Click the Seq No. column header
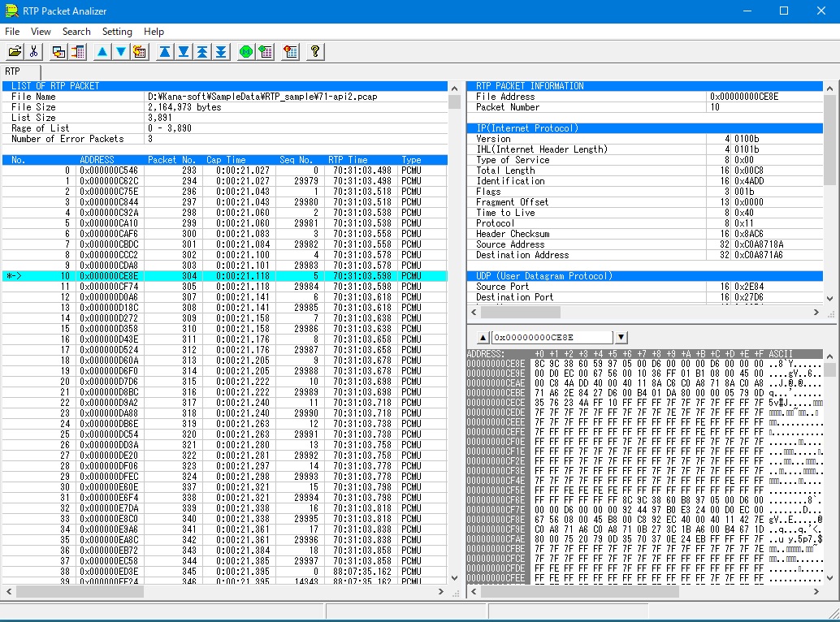Viewport: 840px width, 622px height. (x=296, y=160)
